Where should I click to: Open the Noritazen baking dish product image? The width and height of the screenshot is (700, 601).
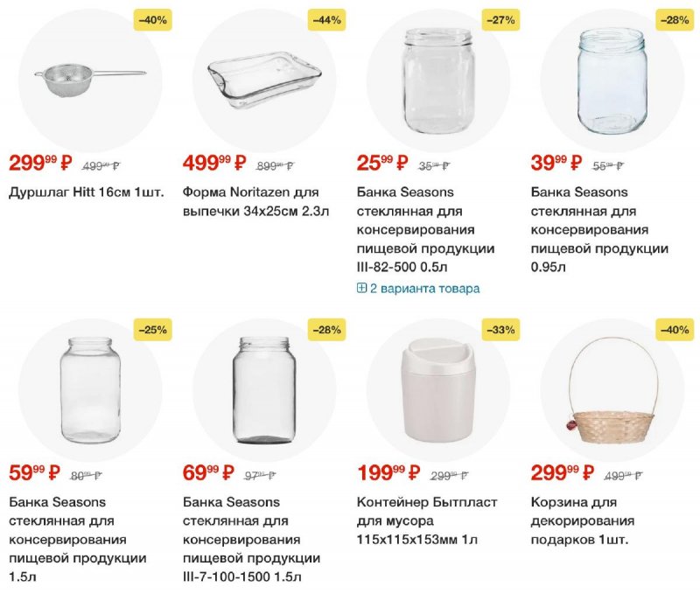click(x=264, y=80)
